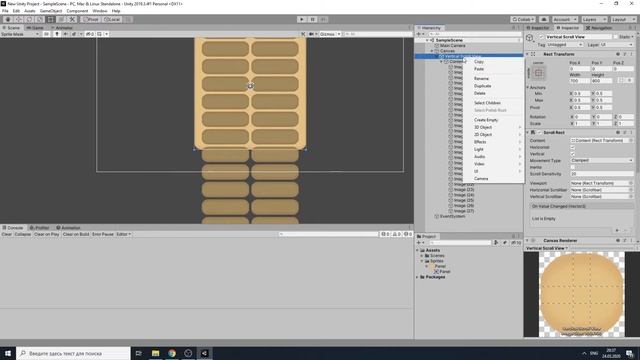Choose Paste from context menu
This screenshot has width=640, height=360.
(493, 69)
